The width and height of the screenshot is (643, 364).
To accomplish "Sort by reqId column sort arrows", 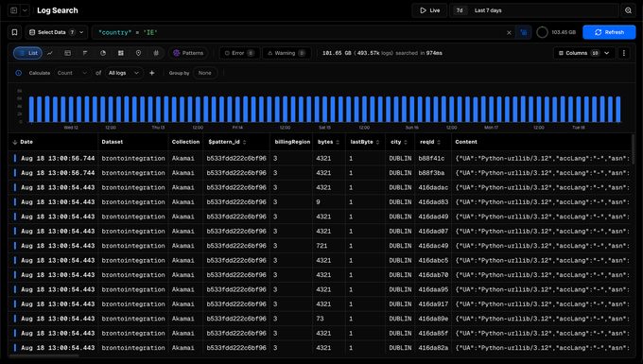I will point(439,142).
